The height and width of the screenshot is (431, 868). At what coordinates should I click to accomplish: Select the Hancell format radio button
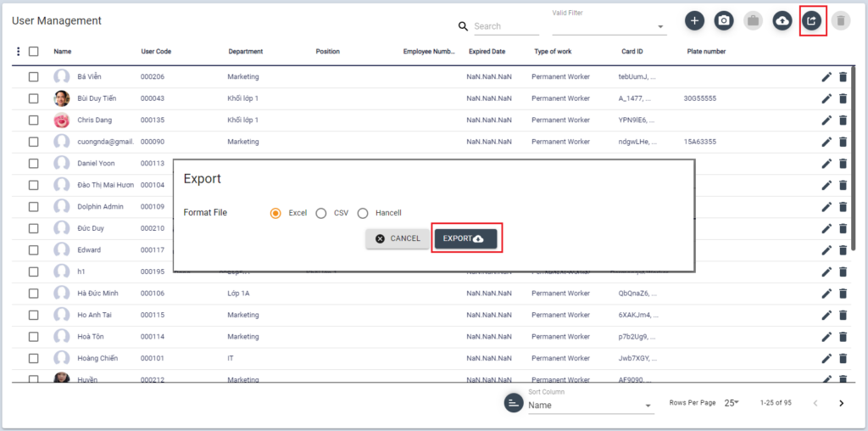363,214
